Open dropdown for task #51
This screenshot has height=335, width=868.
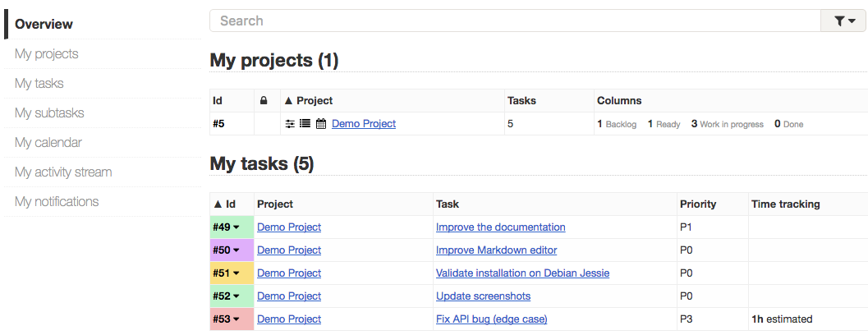point(237,273)
